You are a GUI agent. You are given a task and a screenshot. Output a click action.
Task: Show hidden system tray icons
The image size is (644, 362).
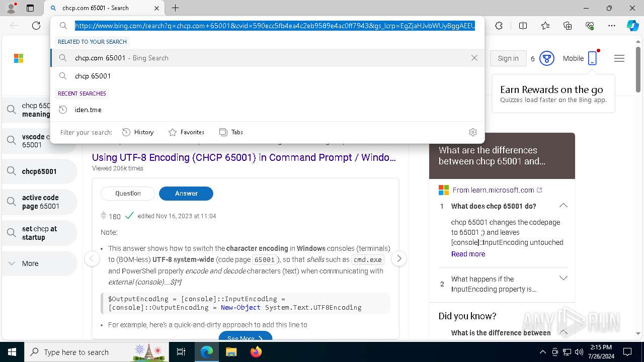click(542, 352)
